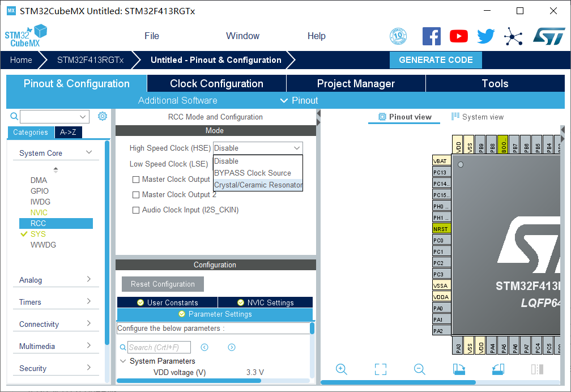Click the 10 years anniversary badge
The image size is (571, 392).
(398, 36)
